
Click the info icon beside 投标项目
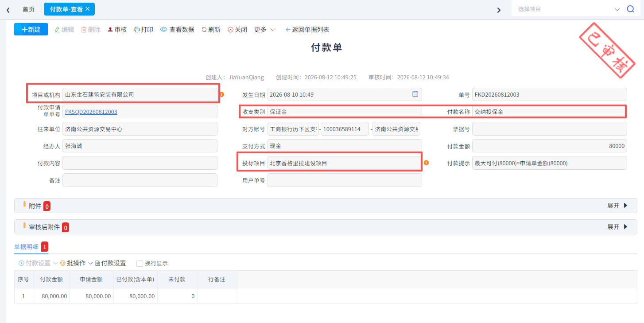click(426, 163)
